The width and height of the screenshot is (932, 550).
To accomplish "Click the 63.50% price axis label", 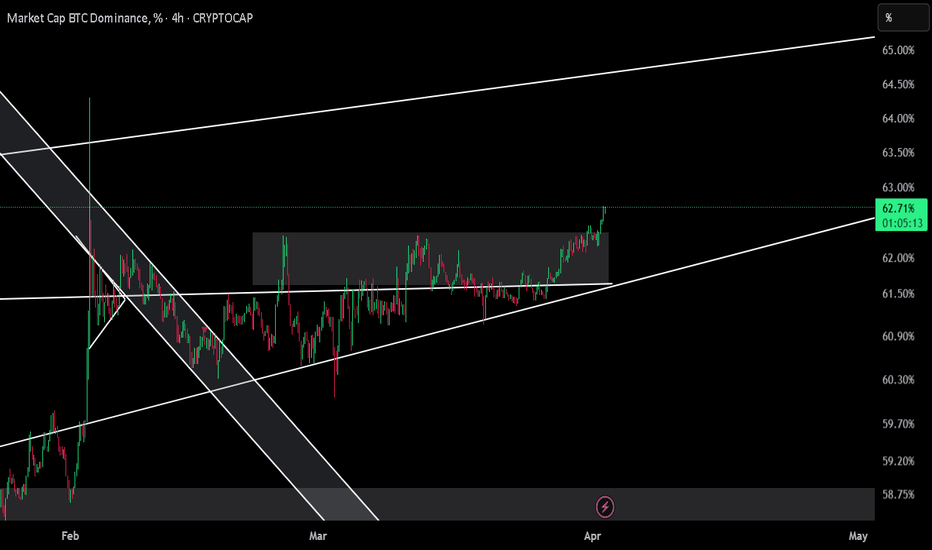I will [x=898, y=153].
